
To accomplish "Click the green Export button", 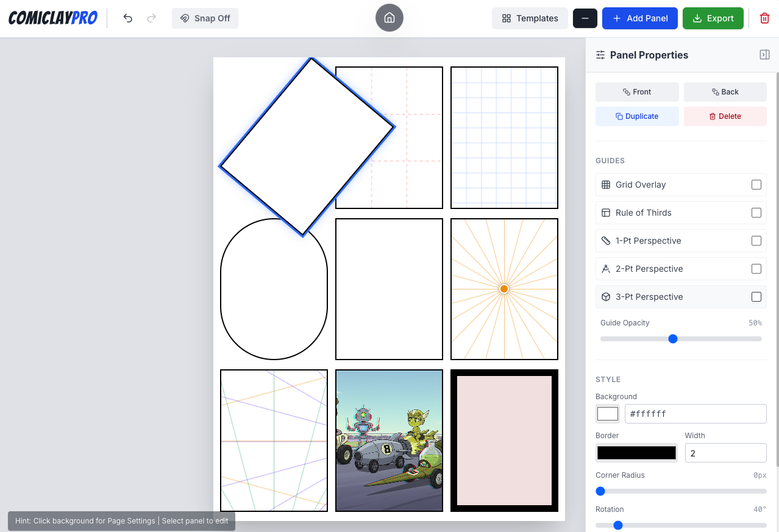I will (713, 18).
